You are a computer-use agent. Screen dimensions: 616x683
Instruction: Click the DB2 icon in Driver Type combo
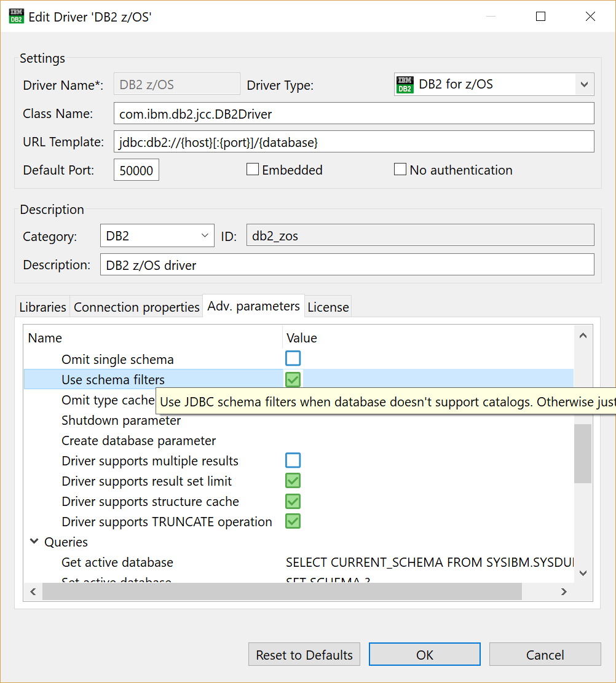(405, 84)
